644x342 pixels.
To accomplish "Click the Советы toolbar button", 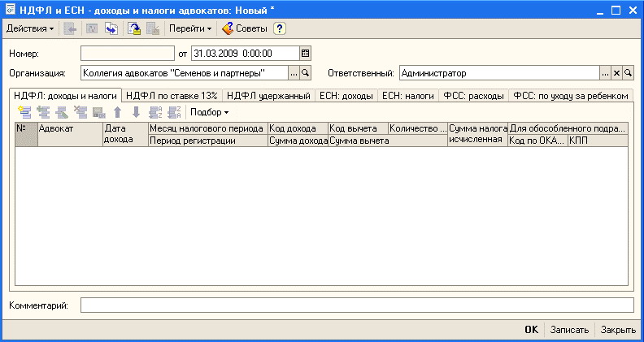I will click(245, 28).
